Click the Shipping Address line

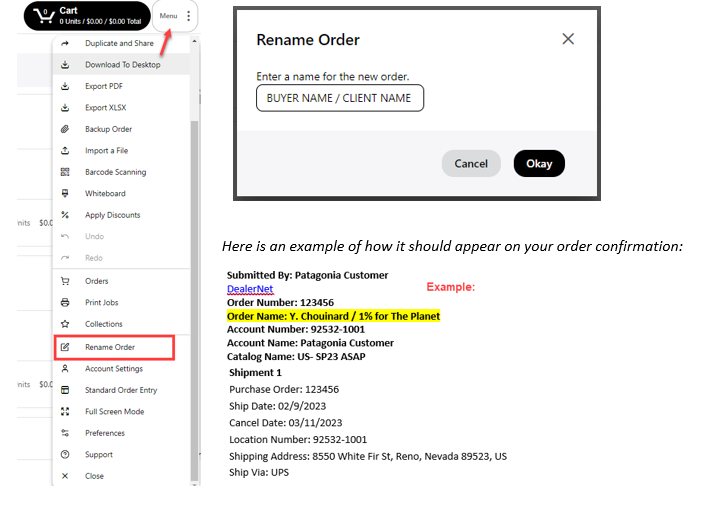[368, 456]
